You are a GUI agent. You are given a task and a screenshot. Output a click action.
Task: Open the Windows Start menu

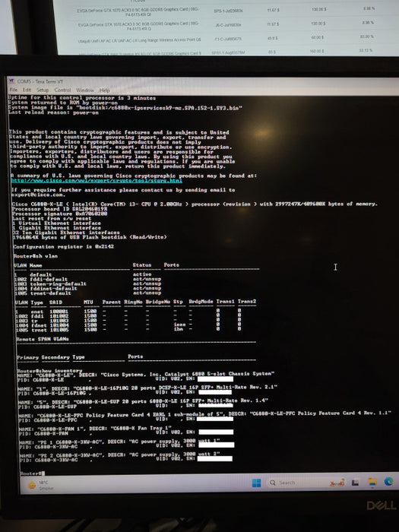pos(257,483)
